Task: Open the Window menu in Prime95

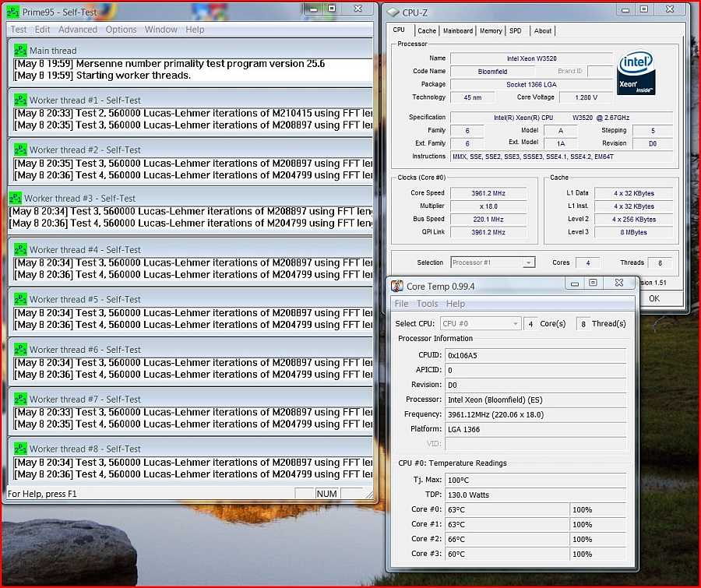Action: pos(161,30)
